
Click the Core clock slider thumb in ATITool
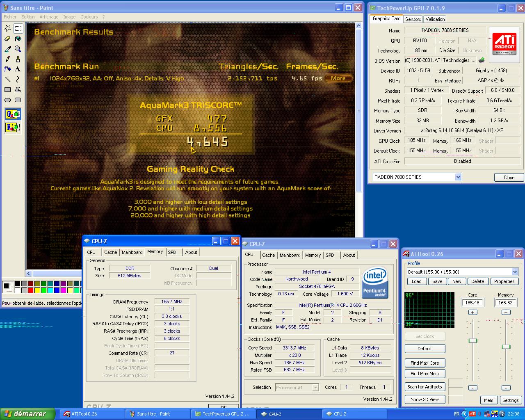(x=473, y=340)
